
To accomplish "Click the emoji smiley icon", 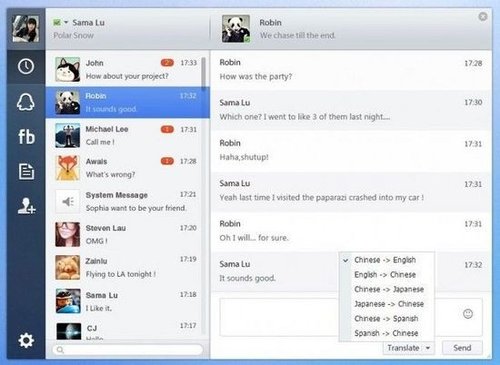I will click(x=468, y=314).
